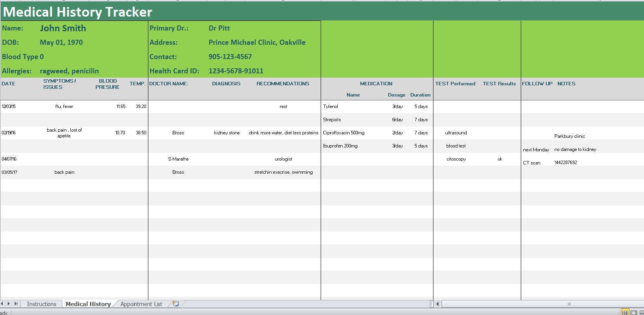This screenshot has height=315, width=644.
Task: Select the Ibuprofen 200mg cell
Action: [x=340, y=146]
